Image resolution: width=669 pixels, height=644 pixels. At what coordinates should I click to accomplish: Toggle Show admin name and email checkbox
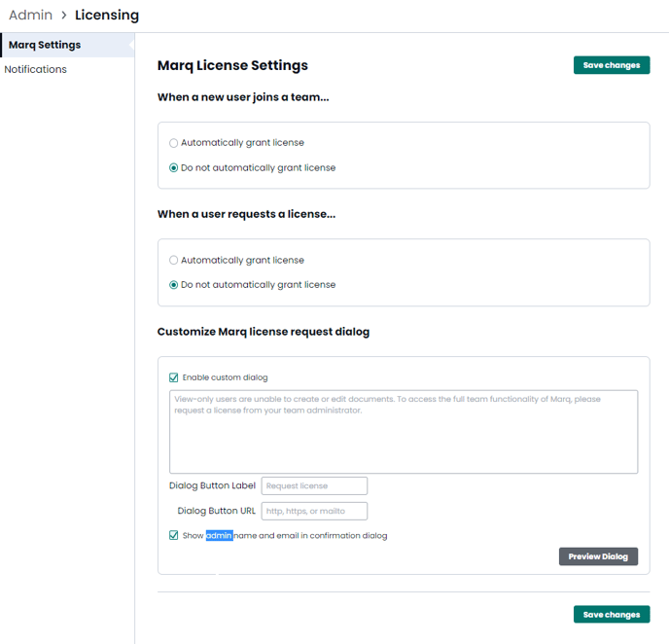coord(174,535)
